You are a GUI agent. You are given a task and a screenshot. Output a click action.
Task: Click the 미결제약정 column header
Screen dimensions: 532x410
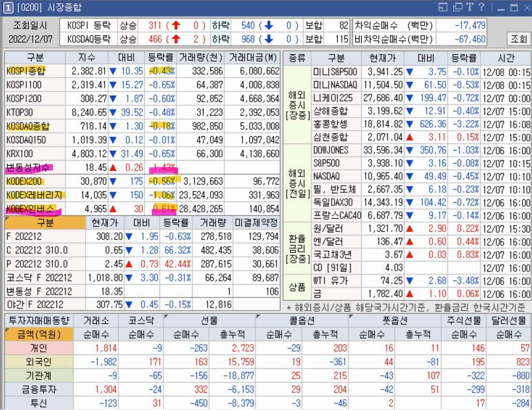[256, 223]
